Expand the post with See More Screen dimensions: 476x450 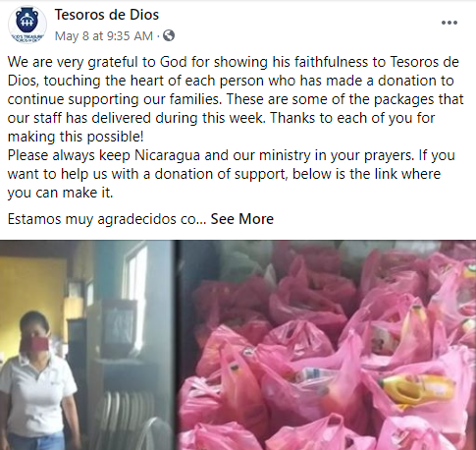(x=241, y=219)
